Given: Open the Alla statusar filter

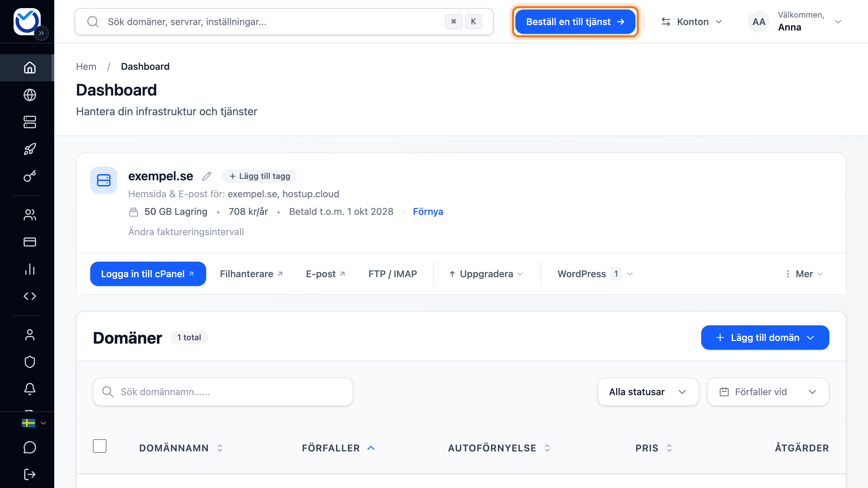Looking at the screenshot, I should [648, 392].
